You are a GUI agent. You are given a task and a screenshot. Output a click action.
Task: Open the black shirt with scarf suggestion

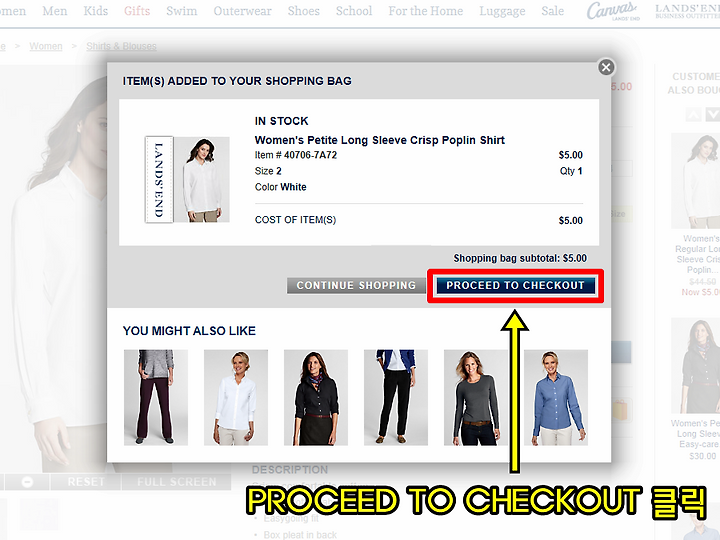pos(315,398)
